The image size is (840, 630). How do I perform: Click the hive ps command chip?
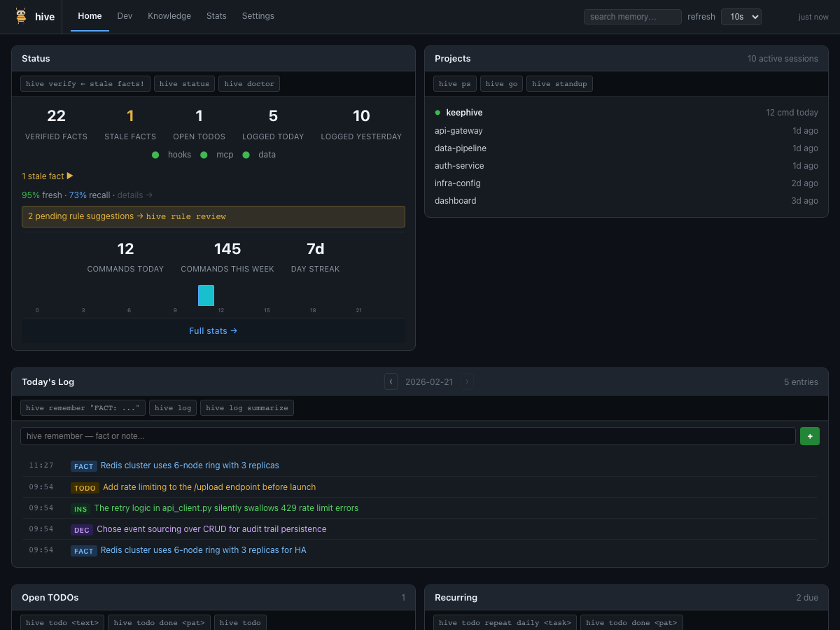(x=455, y=84)
